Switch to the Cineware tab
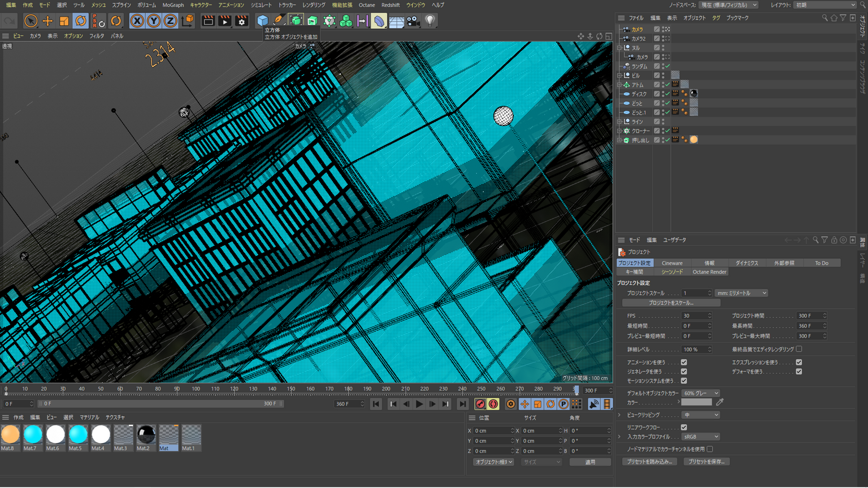 [672, 263]
